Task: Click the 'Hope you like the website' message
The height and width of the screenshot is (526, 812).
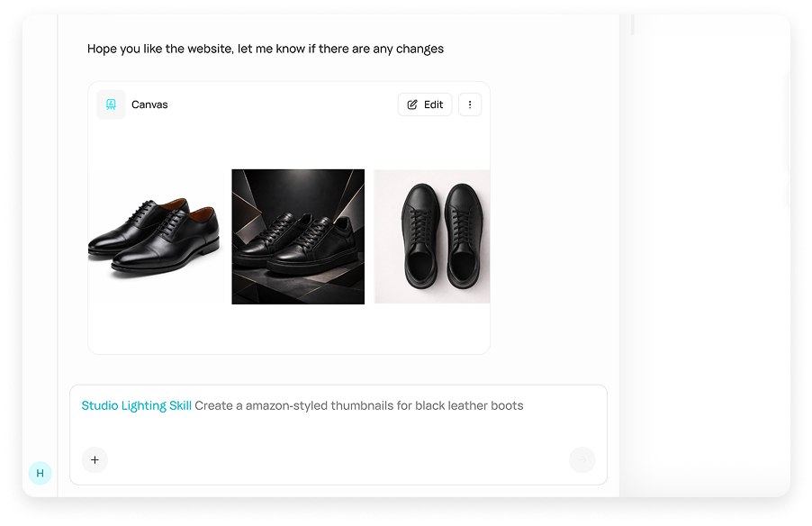Action: pos(265,49)
